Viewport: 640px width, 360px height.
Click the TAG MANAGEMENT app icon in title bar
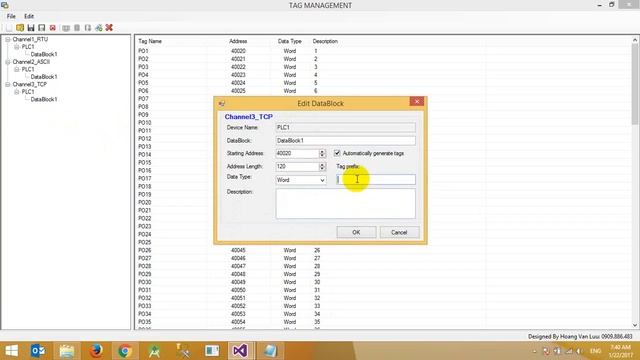coord(5,5)
